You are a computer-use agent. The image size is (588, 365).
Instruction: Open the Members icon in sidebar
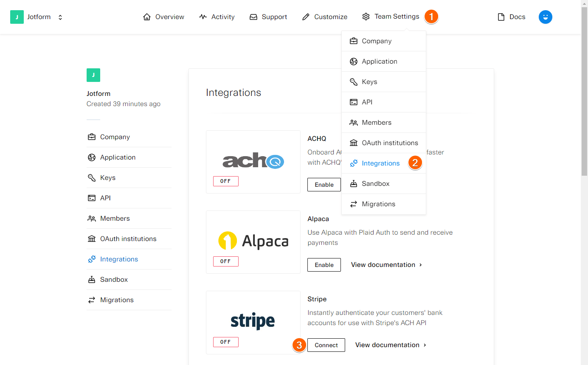coord(92,219)
